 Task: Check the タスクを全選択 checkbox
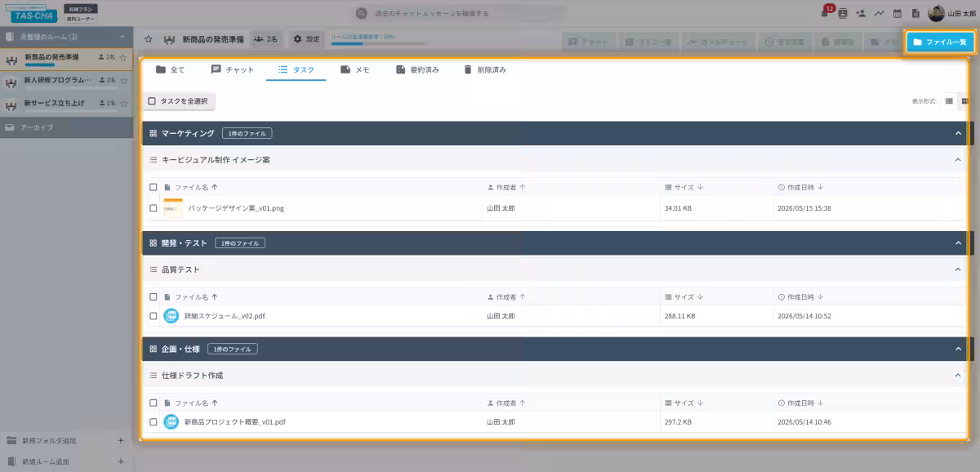click(x=152, y=101)
